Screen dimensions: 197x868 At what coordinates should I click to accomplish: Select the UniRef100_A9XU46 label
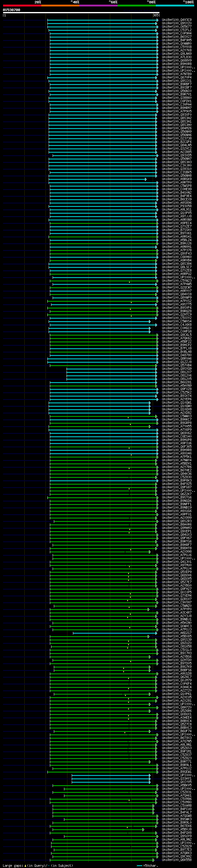point(176,454)
